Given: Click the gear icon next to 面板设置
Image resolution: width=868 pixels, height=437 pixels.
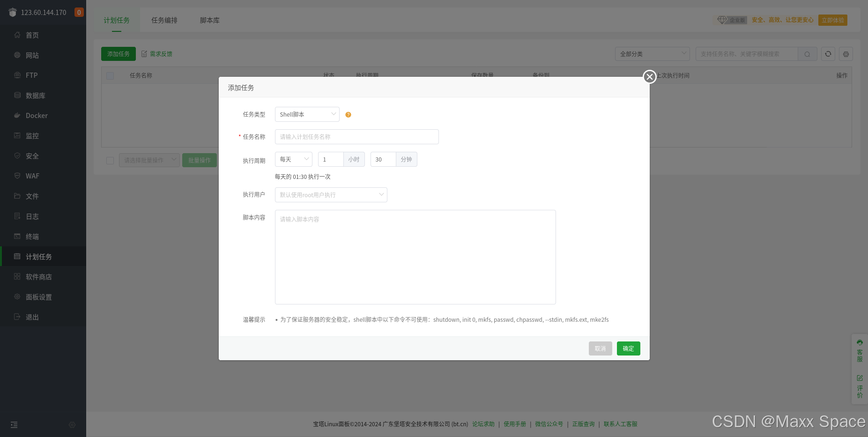Looking at the screenshot, I should [17, 296].
